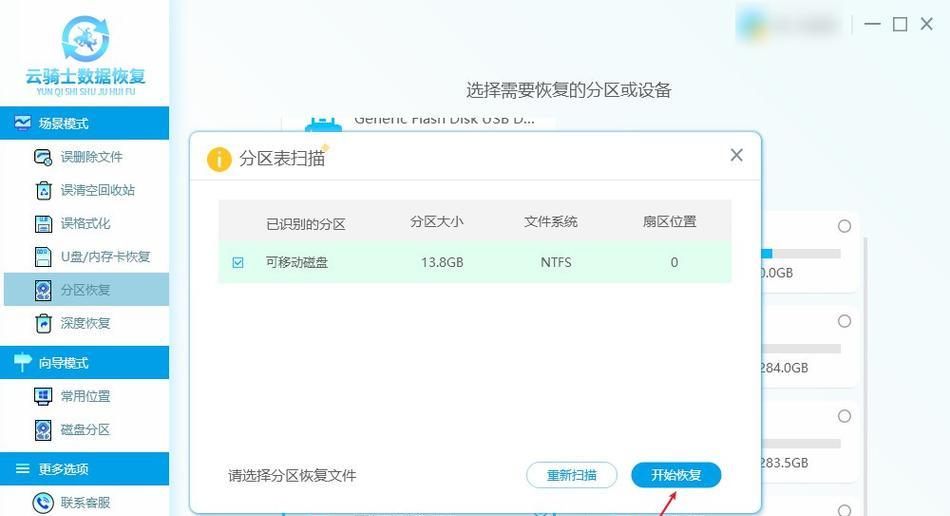The width and height of the screenshot is (950, 516).
Task: Click the 扇区位置 column header
Action: (669, 222)
